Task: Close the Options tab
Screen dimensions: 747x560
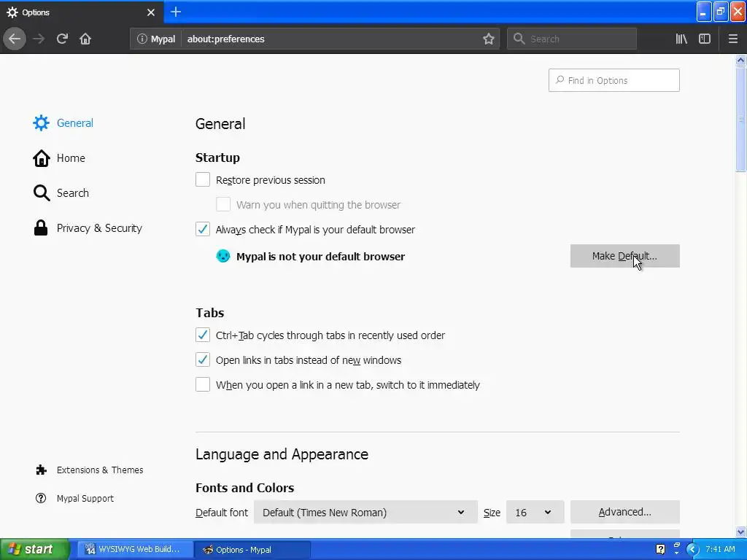Action: coord(150,12)
